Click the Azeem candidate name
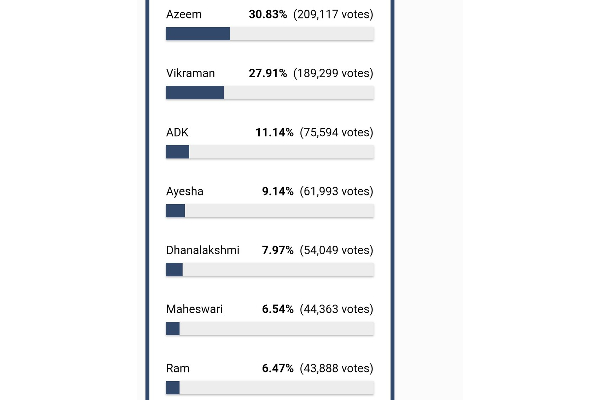 183,14
